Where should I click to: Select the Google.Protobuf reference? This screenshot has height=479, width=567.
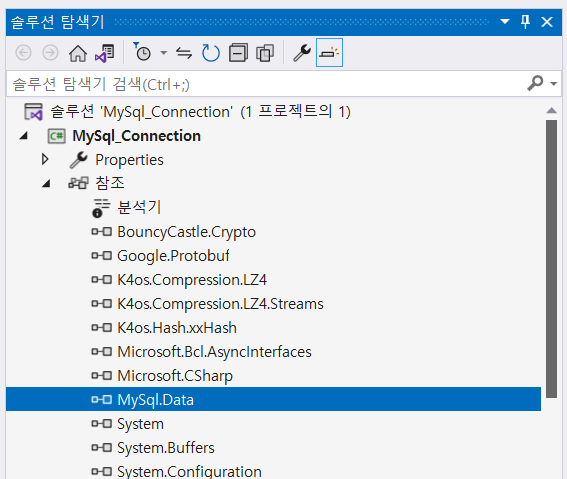(173, 256)
